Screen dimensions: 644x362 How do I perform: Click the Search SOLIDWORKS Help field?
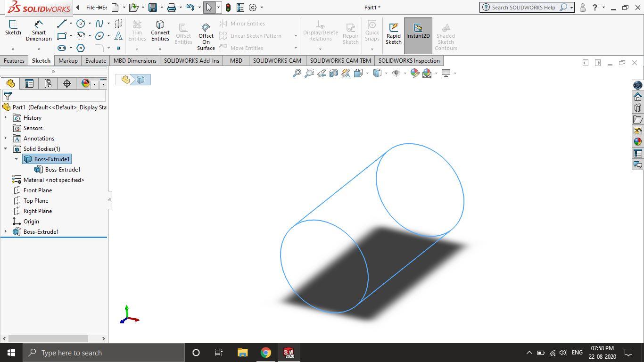(523, 7)
